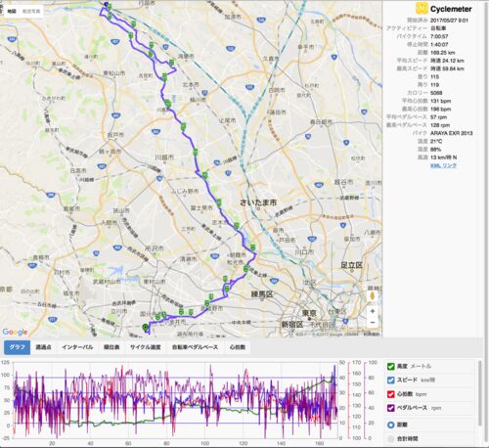This screenshot has height=448, width=489.
Task: Zoom in the map with plus button
Action: 373,311
